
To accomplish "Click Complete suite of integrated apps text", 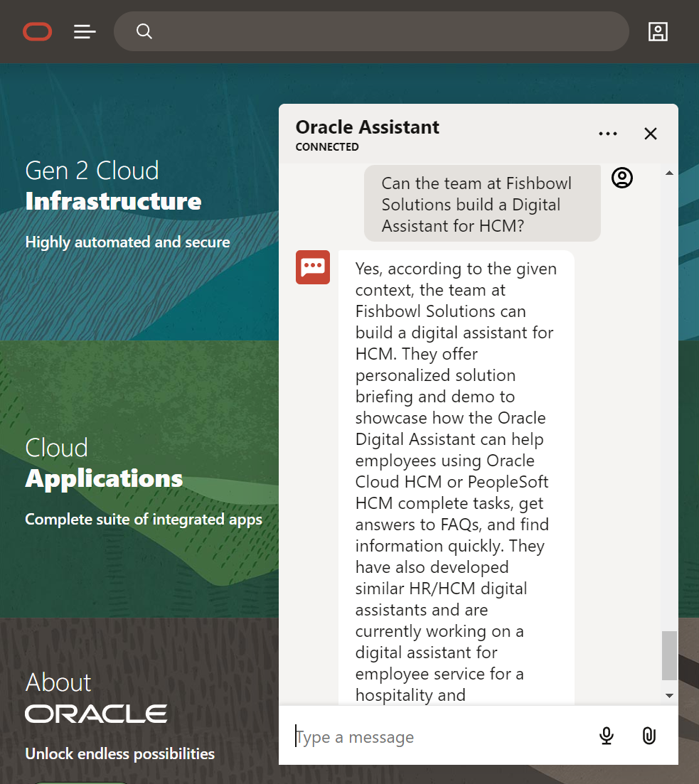I will pos(144,520).
